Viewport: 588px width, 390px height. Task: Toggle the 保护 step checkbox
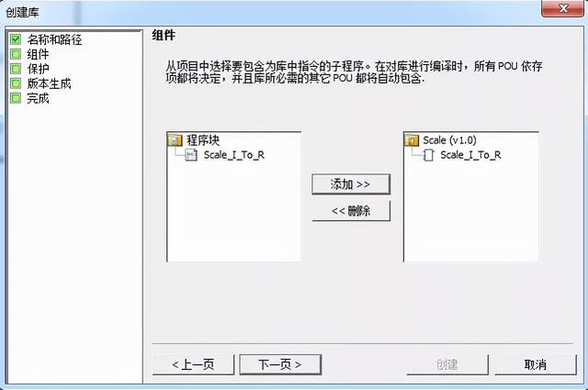tap(16, 69)
